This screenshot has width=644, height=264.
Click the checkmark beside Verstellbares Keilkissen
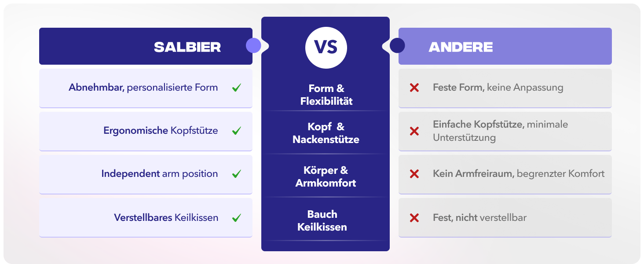[236, 217]
